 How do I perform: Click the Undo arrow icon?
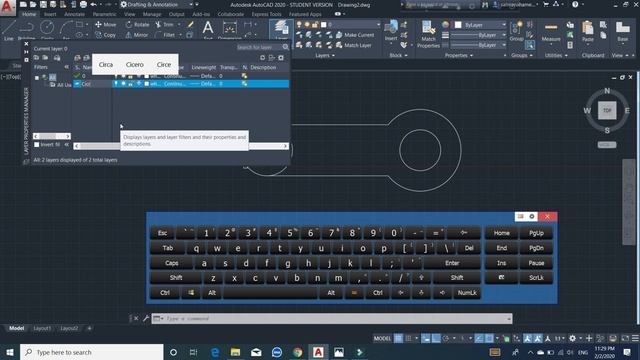pos(93,4)
